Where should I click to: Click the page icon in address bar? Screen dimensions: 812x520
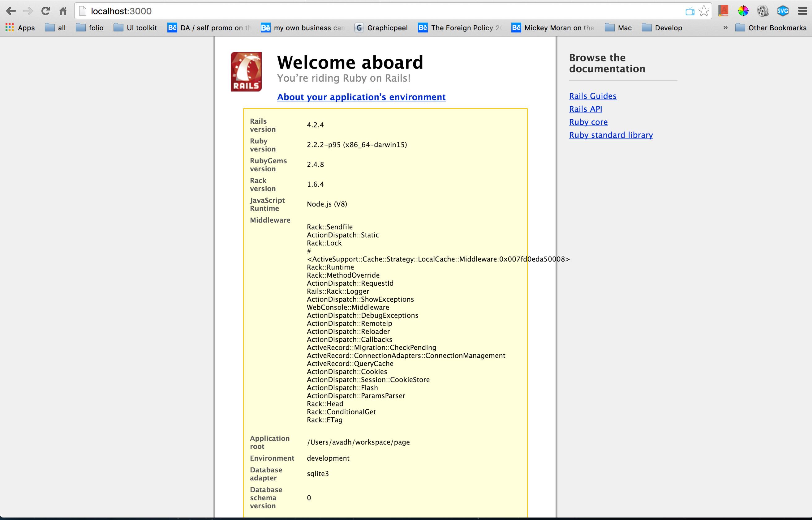82,11
